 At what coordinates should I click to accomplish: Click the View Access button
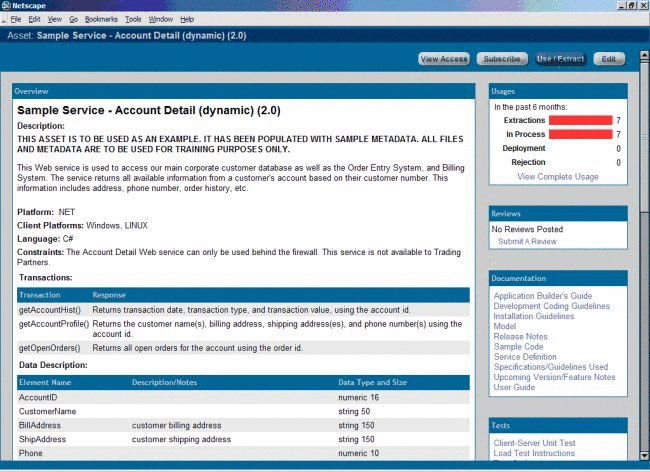(x=444, y=59)
